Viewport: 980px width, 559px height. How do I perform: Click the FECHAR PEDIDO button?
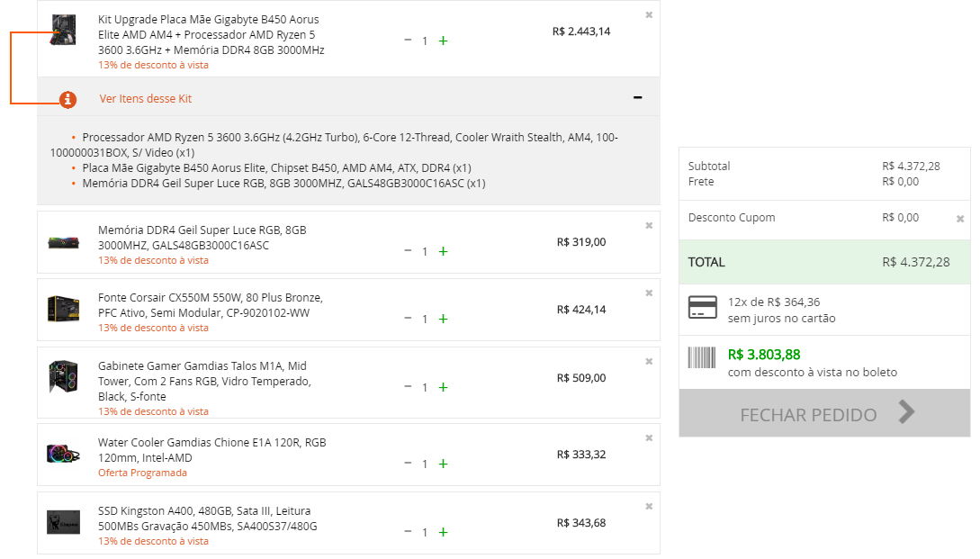pos(824,413)
